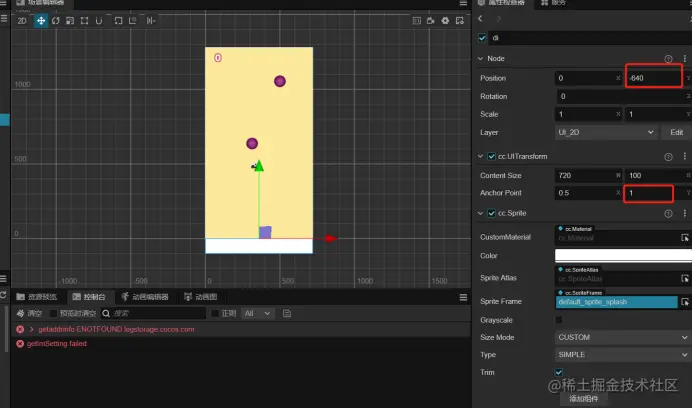Open scene editor panel hamburger menu
Screen dimensions: 693x408
click(x=463, y=3)
